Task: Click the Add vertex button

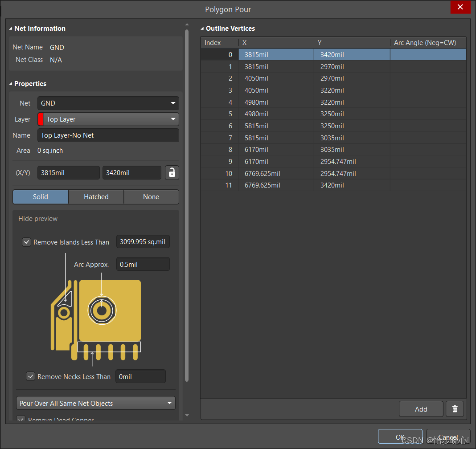Action: [x=421, y=409]
